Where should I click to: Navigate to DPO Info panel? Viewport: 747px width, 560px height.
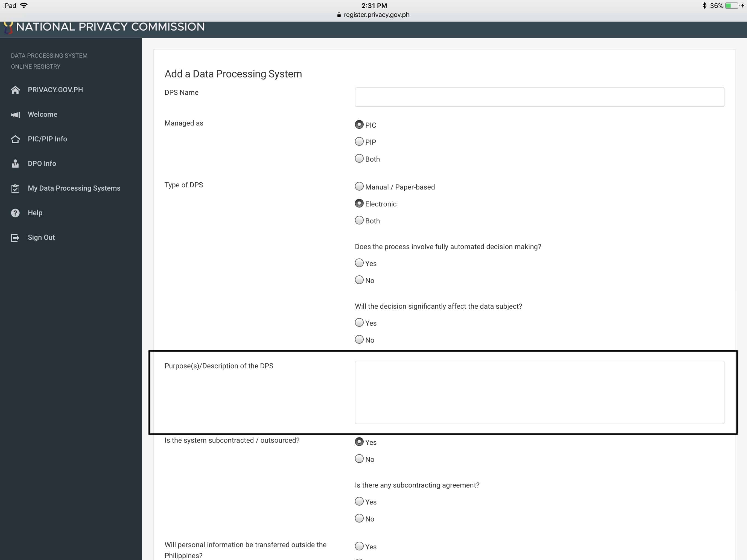pos(42,164)
